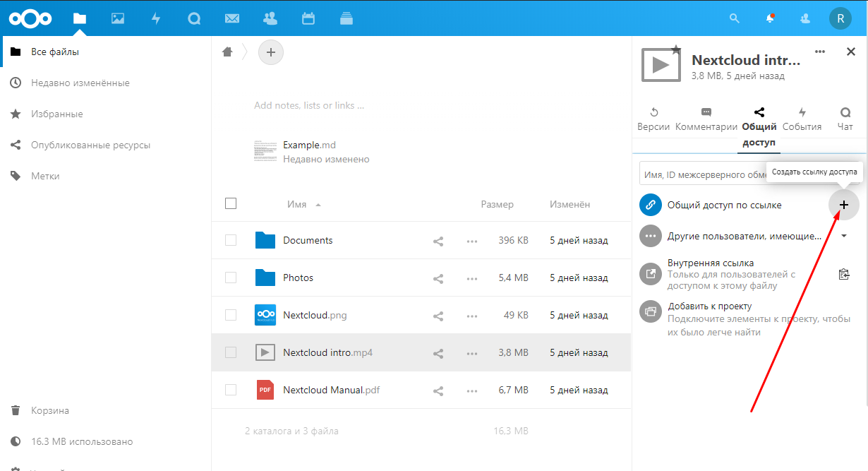Switch to the Версии tab
868x471 pixels.
tap(653, 119)
